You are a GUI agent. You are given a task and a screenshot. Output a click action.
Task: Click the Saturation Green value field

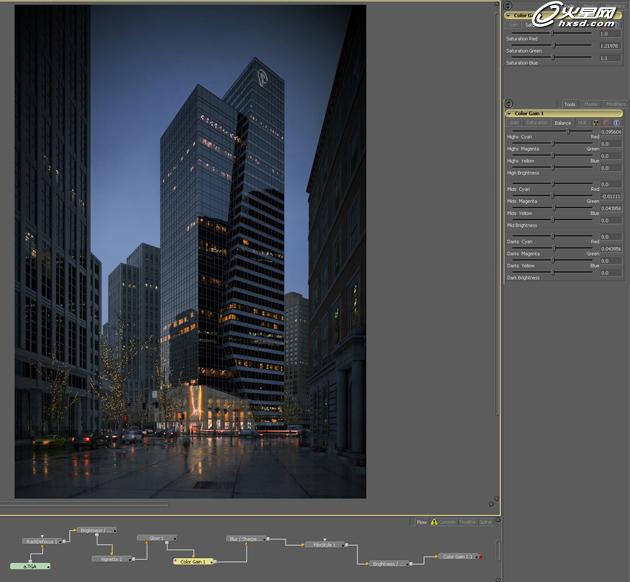tap(611, 46)
